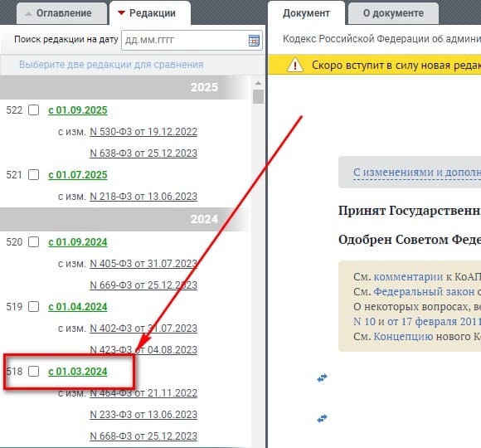Open the Редакции tab
Image resolution: width=481 pixels, height=448 pixels.
point(150,13)
